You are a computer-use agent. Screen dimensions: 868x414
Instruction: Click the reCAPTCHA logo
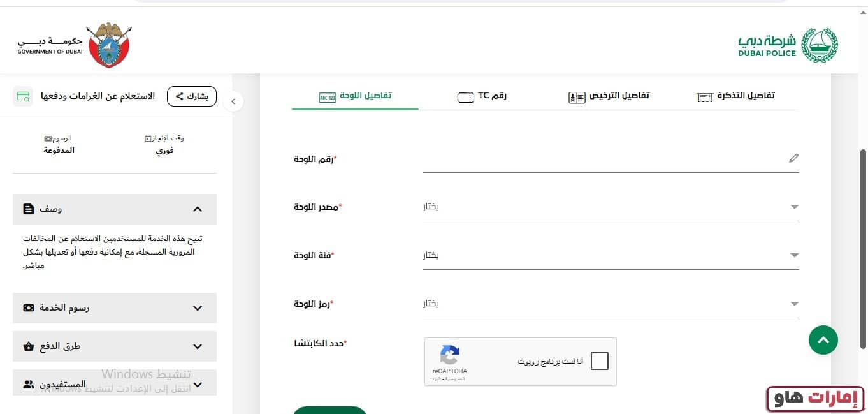(x=449, y=356)
